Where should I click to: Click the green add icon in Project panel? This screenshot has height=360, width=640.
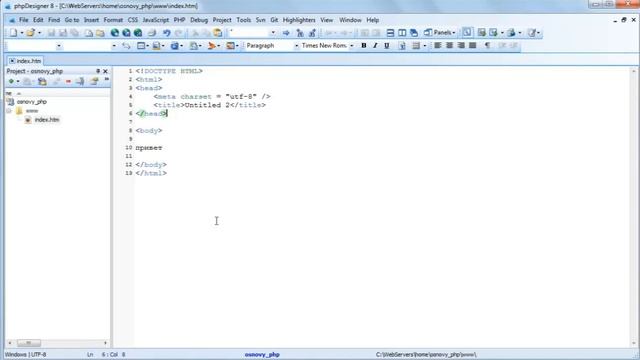[x=11, y=82]
